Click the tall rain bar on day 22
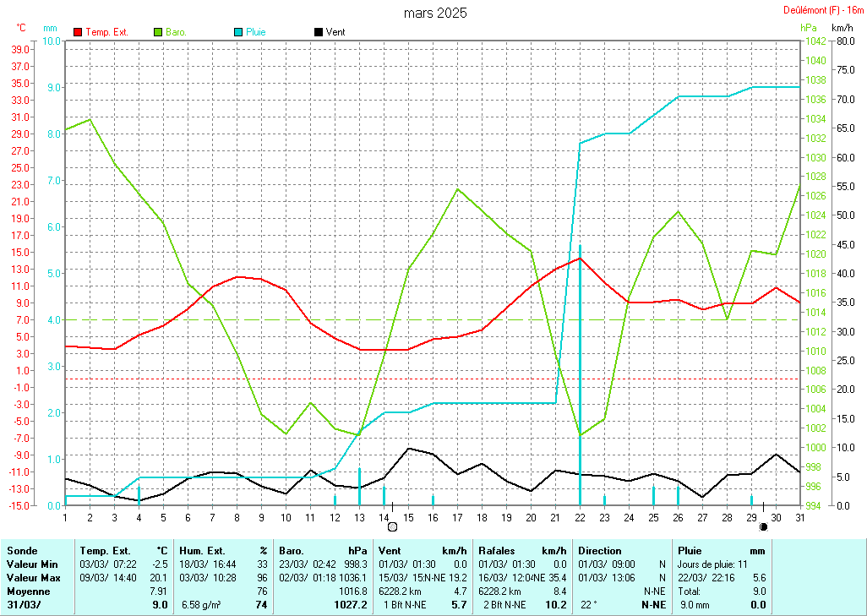 tap(580, 372)
